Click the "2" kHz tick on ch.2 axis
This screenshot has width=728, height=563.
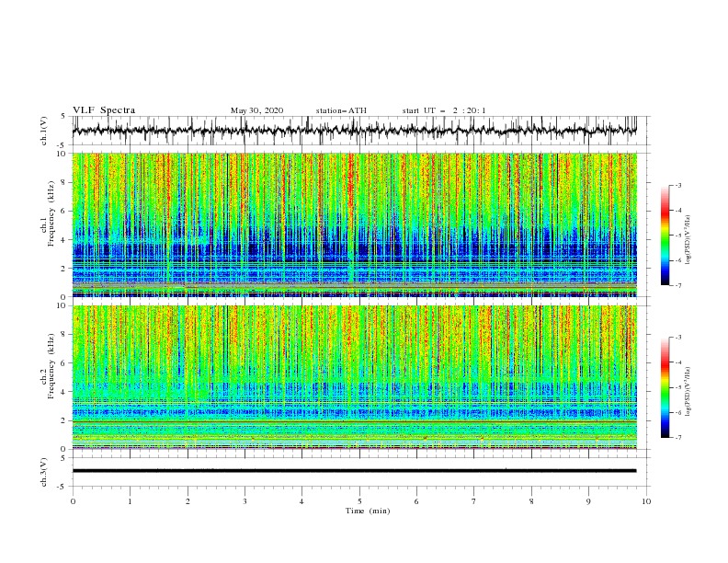(x=64, y=420)
